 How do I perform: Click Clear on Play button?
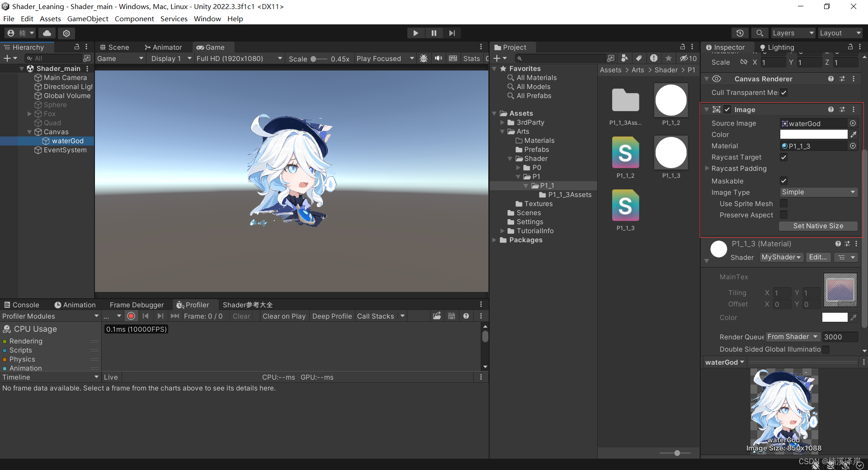tap(284, 316)
